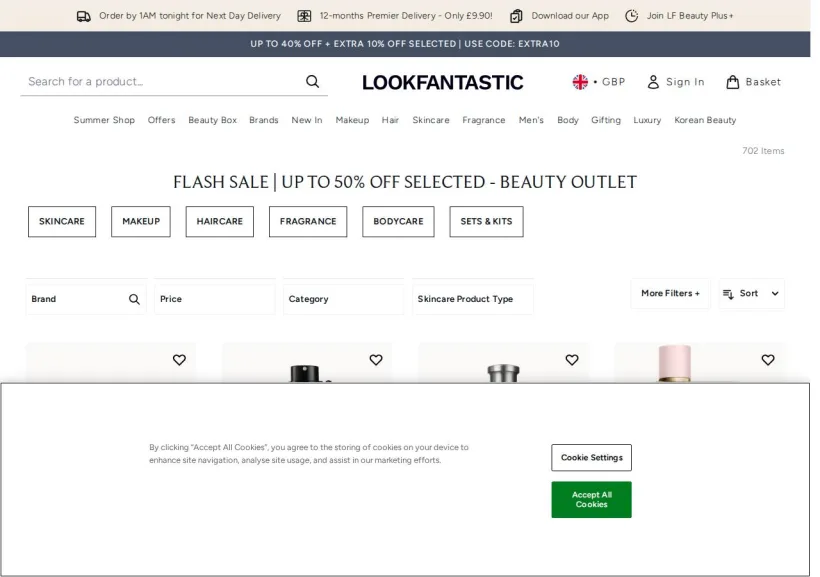Click the LF Beauty Plus clock icon

tap(632, 16)
